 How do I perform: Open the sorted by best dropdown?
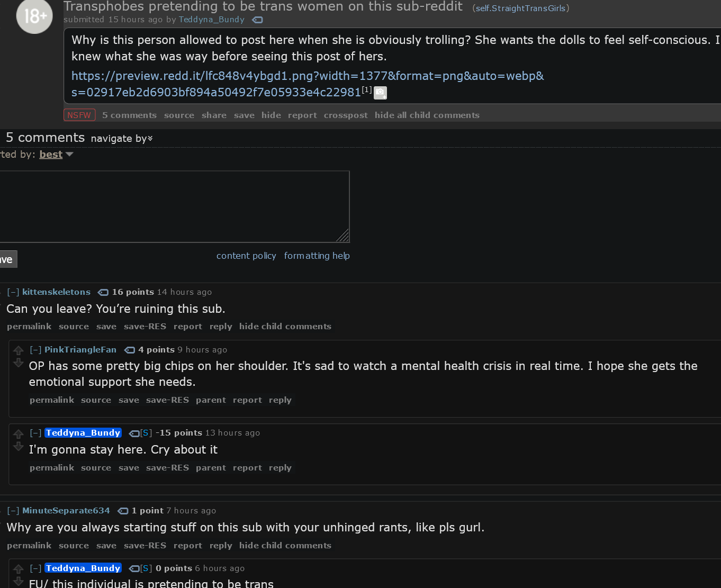(56, 155)
